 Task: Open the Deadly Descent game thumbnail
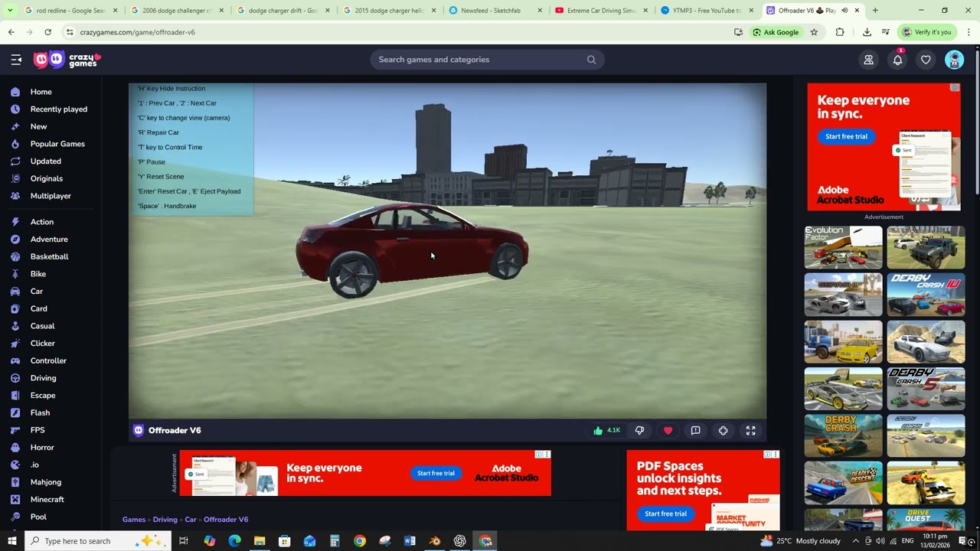point(843,483)
